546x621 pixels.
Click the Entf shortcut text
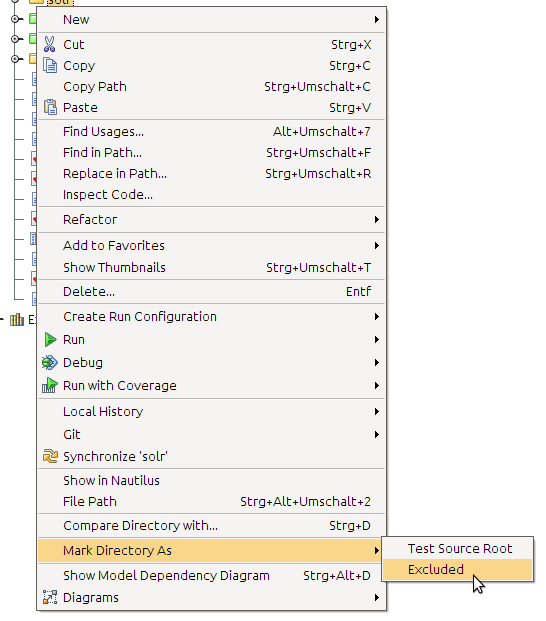[x=358, y=291]
